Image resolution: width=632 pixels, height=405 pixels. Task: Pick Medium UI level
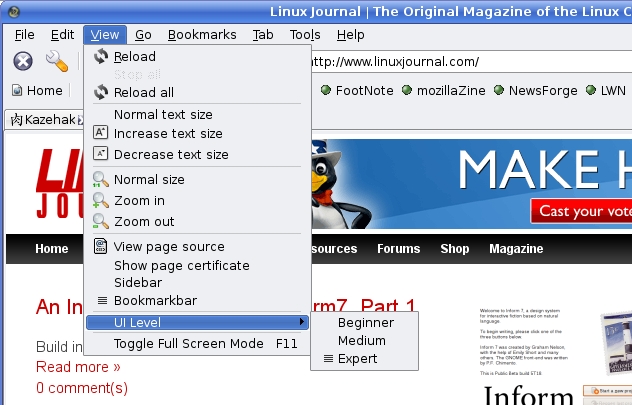coord(361,341)
